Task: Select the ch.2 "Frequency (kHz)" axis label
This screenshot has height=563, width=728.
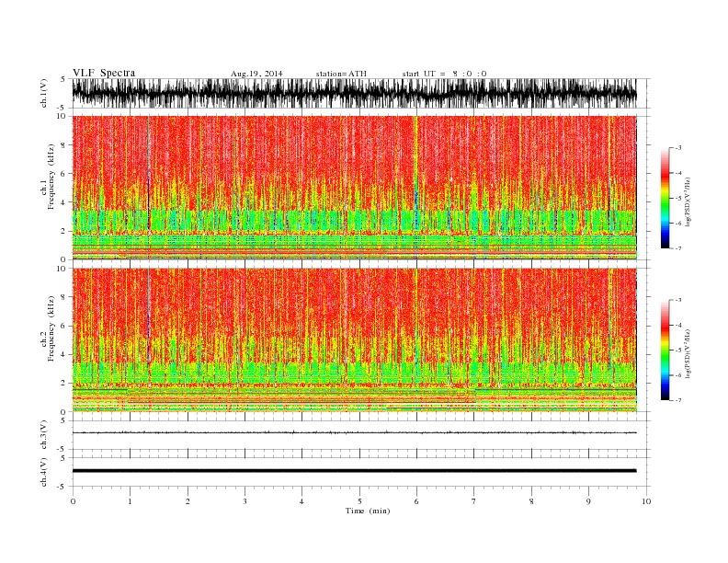Action: (51, 327)
